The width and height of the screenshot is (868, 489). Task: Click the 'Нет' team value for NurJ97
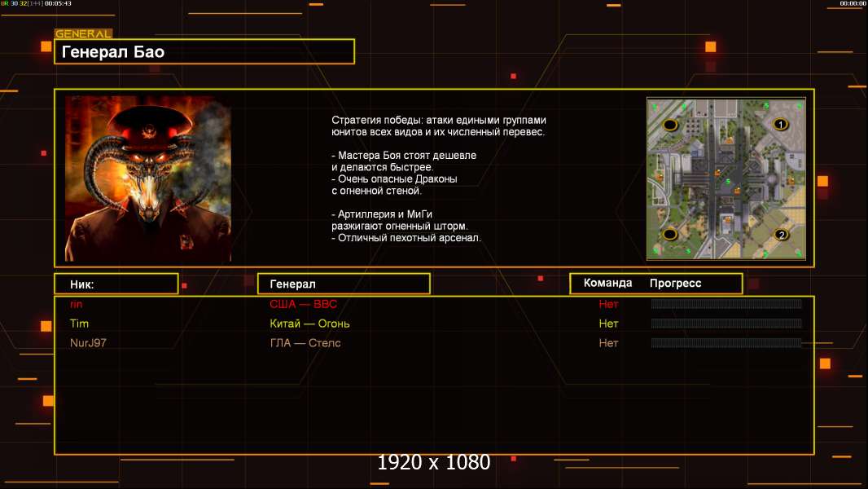(608, 343)
